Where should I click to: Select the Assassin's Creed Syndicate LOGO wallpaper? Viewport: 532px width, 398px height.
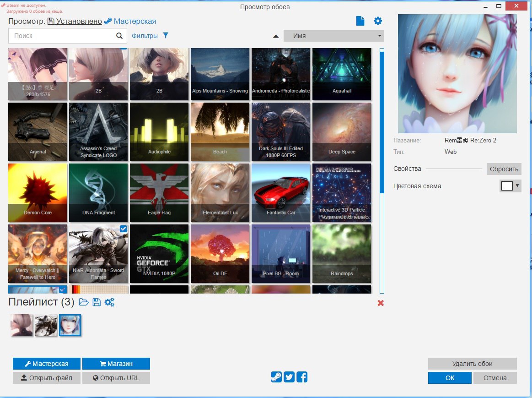(98, 132)
